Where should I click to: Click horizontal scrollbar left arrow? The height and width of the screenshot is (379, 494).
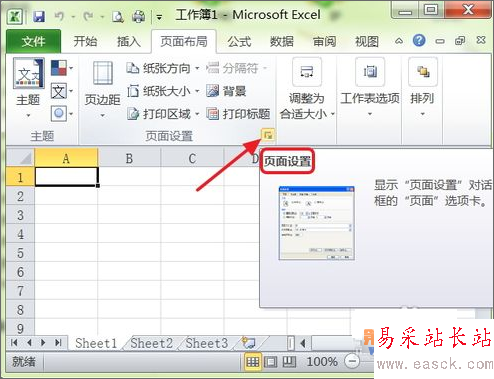pos(303,343)
